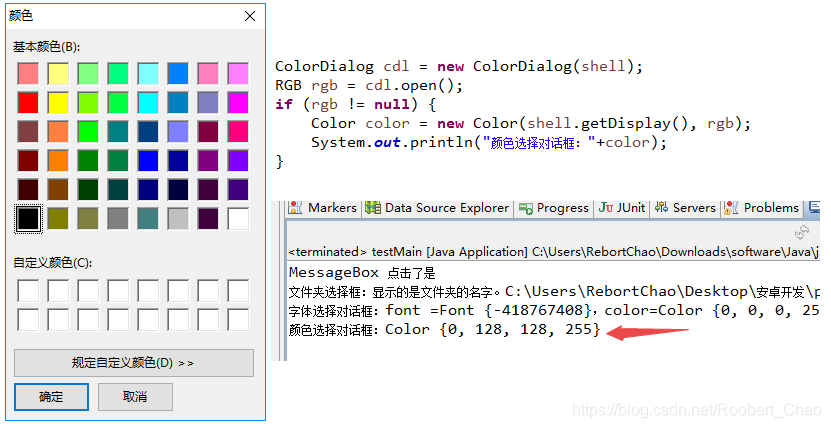Select the white swatch in basic colors
Screen dimensions: 831x428
(238, 219)
